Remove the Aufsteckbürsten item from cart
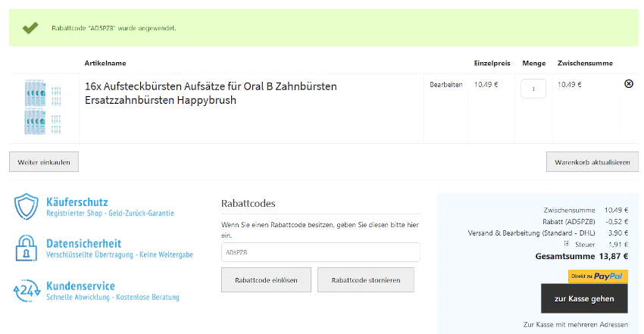This screenshot has height=334, width=644. coord(628,84)
